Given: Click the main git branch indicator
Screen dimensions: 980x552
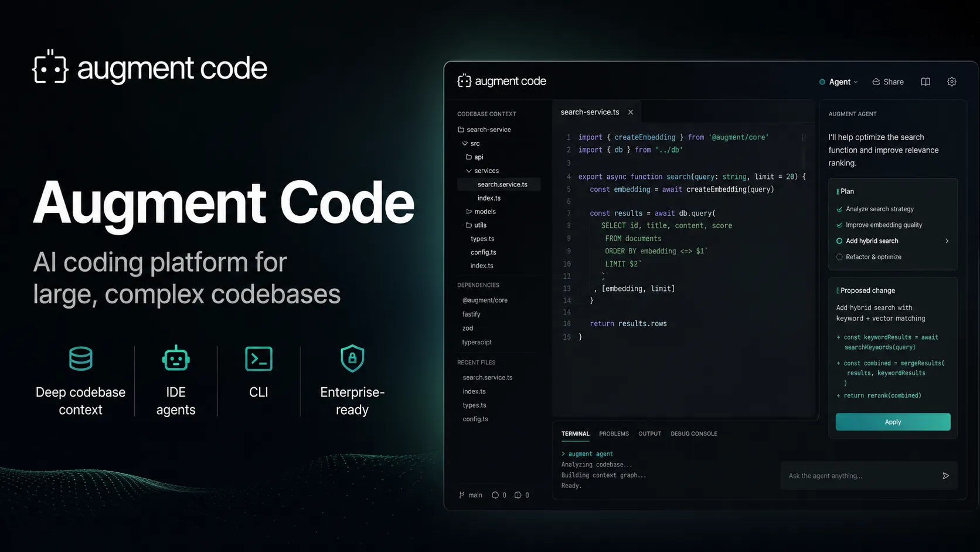Looking at the screenshot, I should (471, 495).
